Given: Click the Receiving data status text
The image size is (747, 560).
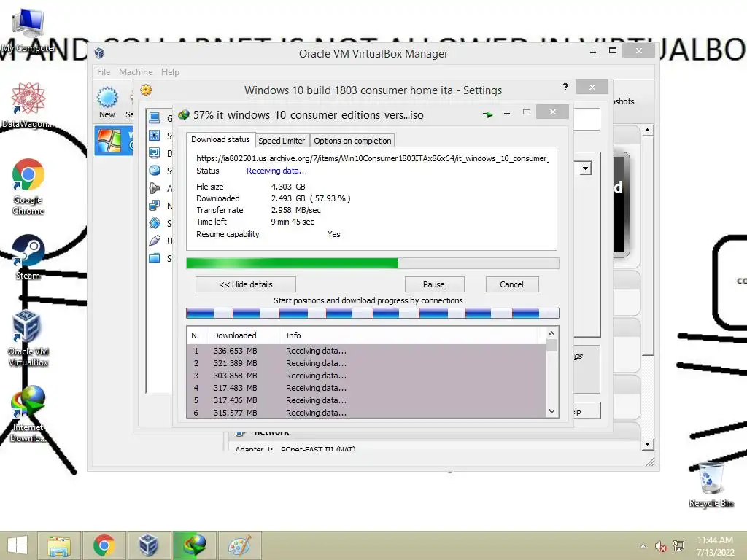Looking at the screenshot, I should click(276, 171).
